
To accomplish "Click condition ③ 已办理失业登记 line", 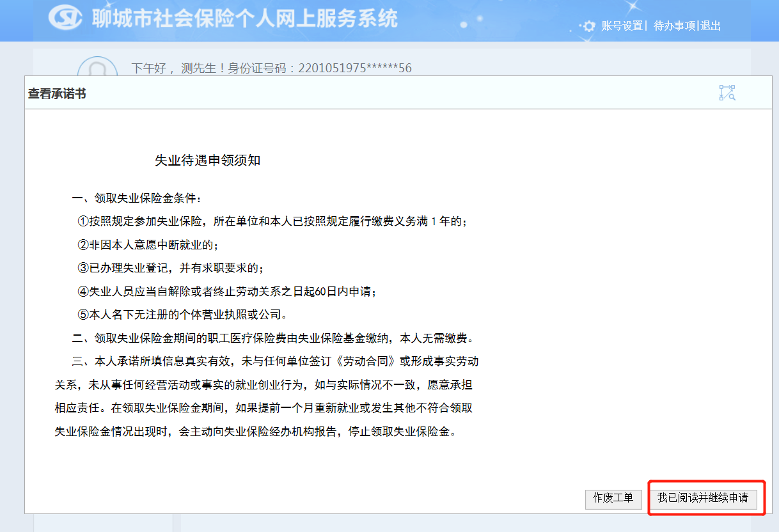I will [171, 268].
